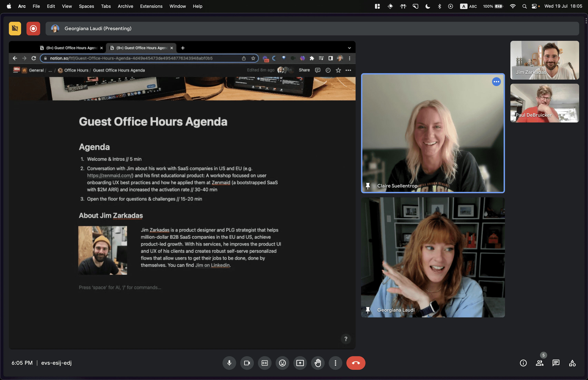Open options on Claire Suellentrop's tile
Image resolution: width=588 pixels, height=380 pixels.
pyautogui.click(x=496, y=82)
